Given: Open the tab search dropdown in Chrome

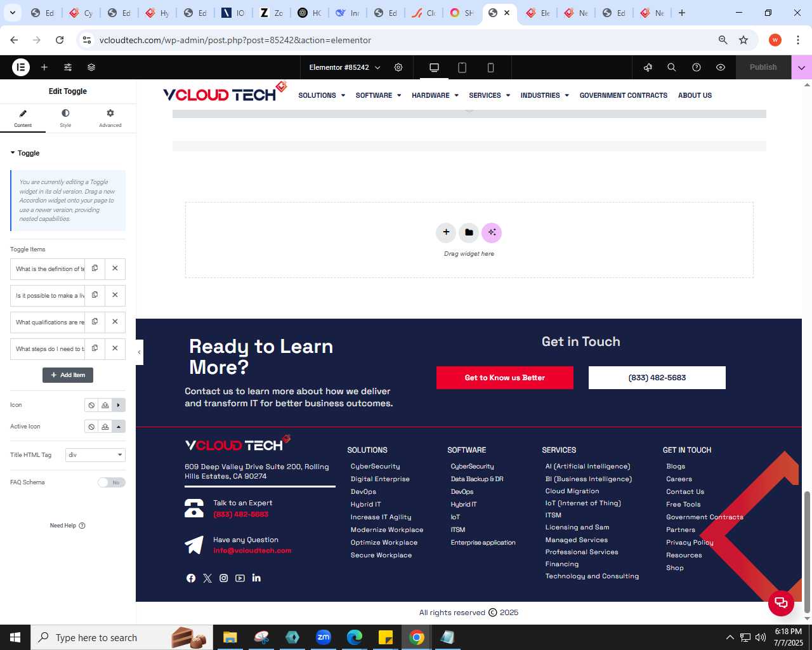Looking at the screenshot, I should point(13,13).
